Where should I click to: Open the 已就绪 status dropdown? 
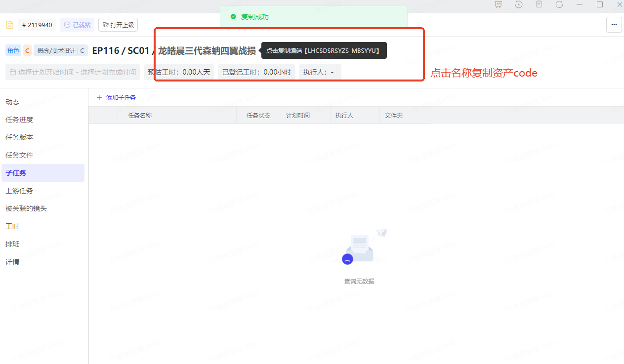tap(77, 25)
